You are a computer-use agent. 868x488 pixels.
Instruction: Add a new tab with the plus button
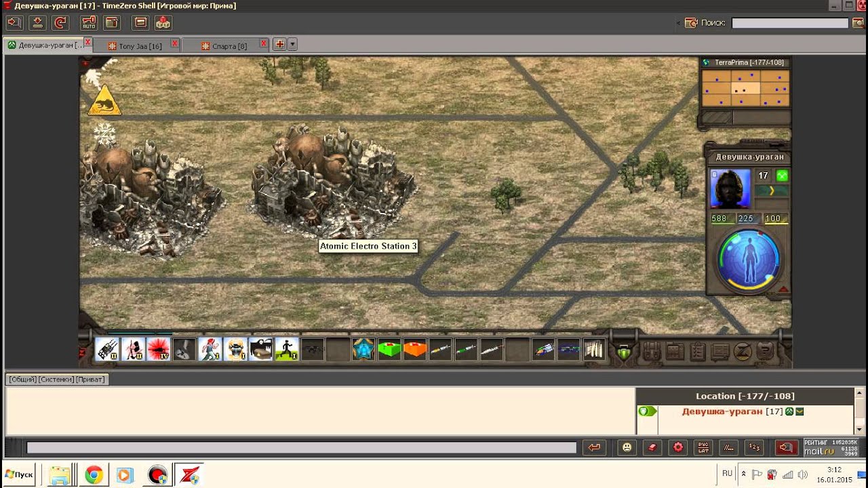point(279,45)
